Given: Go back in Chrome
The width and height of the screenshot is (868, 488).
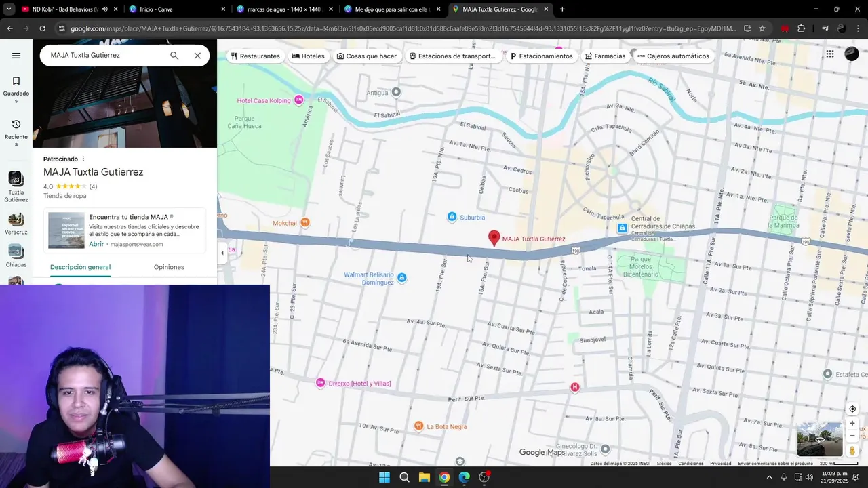Looking at the screenshot, I should pyautogui.click(x=9, y=28).
